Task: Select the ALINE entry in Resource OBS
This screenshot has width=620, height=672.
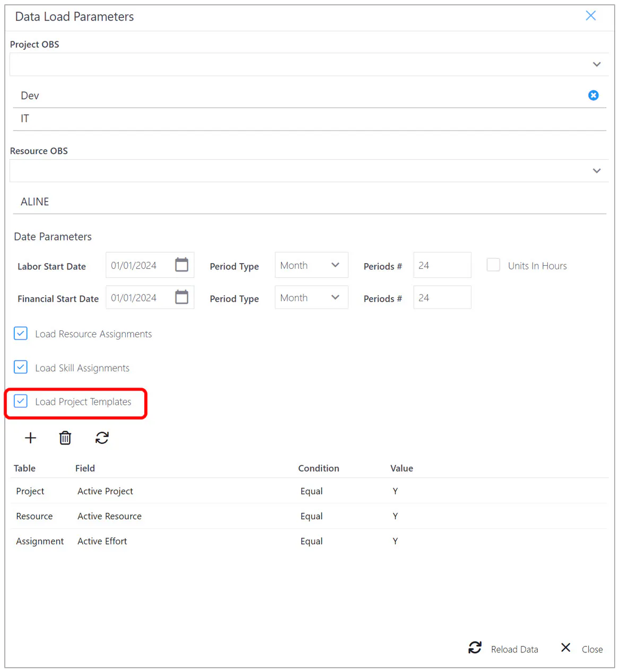Action: pos(310,202)
